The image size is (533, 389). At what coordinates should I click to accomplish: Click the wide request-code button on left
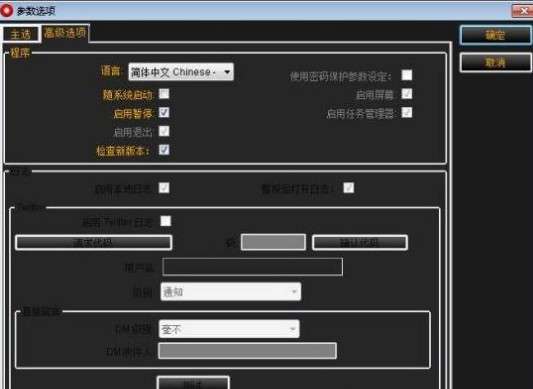coord(93,242)
